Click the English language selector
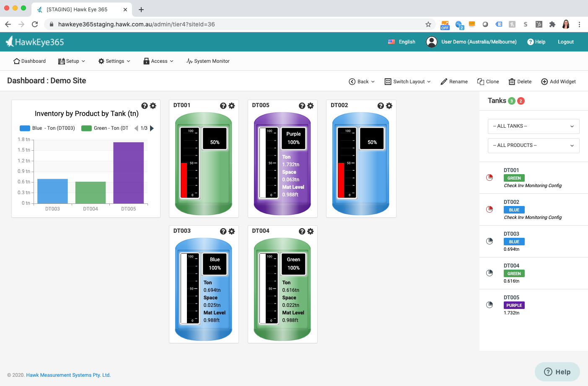The height and width of the screenshot is (386, 588). click(x=401, y=42)
